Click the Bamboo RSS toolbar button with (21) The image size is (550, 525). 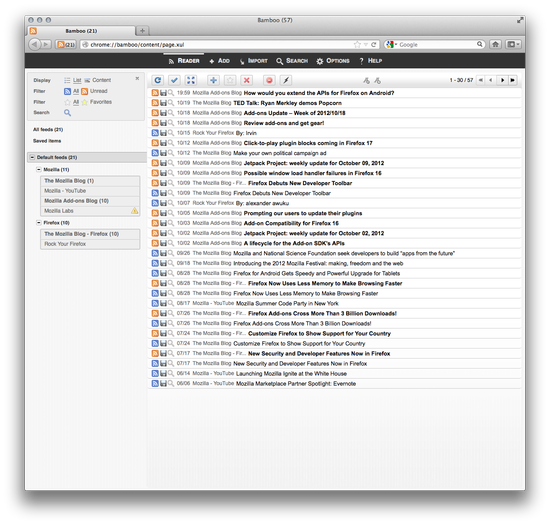click(x=66, y=45)
